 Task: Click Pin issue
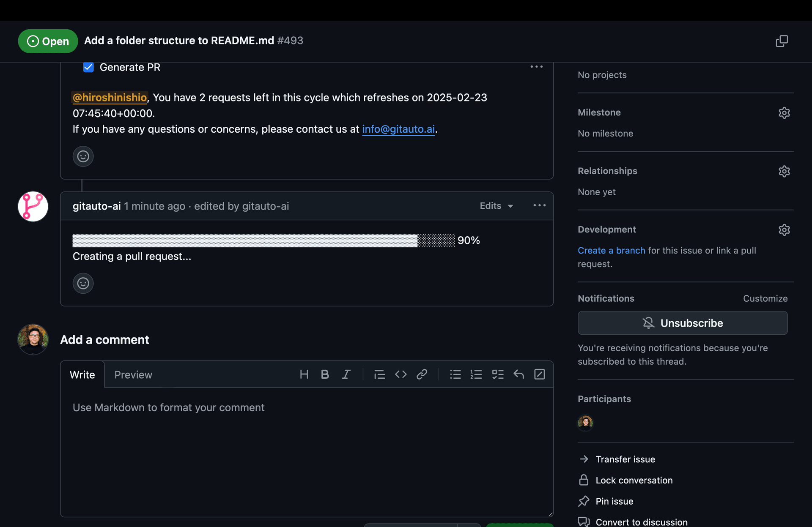pos(614,501)
